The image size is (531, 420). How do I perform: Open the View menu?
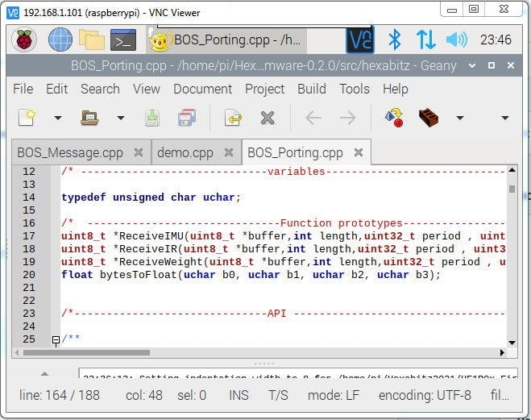click(147, 89)
